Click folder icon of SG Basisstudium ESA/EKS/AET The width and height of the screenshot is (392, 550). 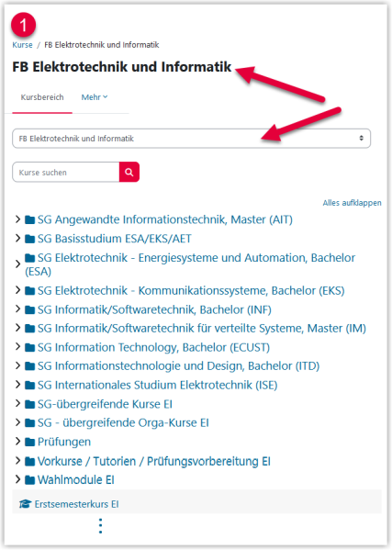[29, 239]
